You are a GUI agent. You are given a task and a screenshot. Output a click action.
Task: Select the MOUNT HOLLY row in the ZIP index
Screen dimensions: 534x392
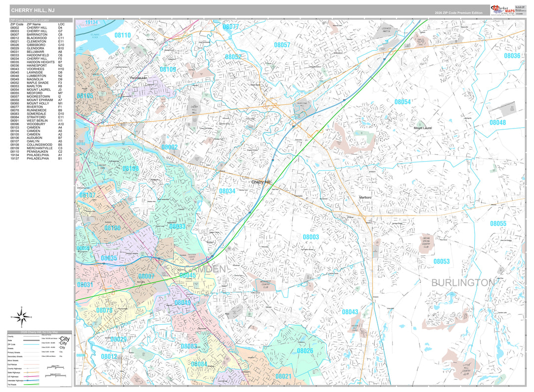37,103
